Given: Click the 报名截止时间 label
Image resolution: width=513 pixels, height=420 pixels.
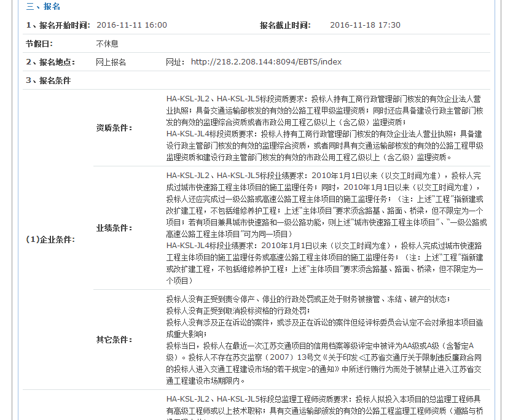Looking at the screenshot, I should point(285,25).
